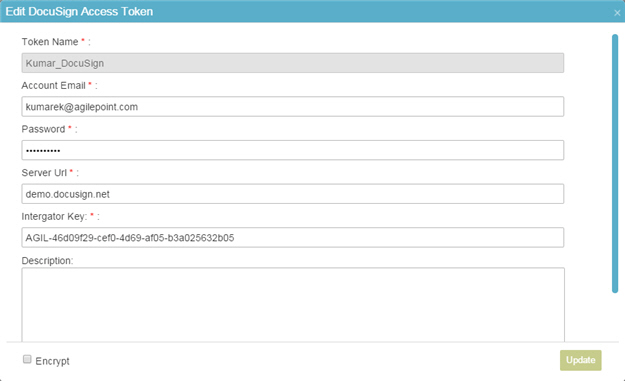Click the Encrypt label text
Viewport: 625px width, 381px height.
point(52,361)
